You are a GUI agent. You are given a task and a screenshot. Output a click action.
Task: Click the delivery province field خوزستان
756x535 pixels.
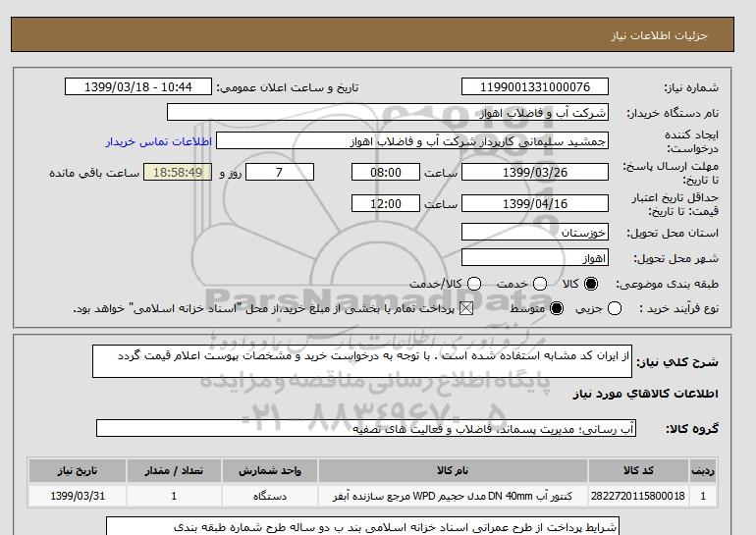pos(535,232)
